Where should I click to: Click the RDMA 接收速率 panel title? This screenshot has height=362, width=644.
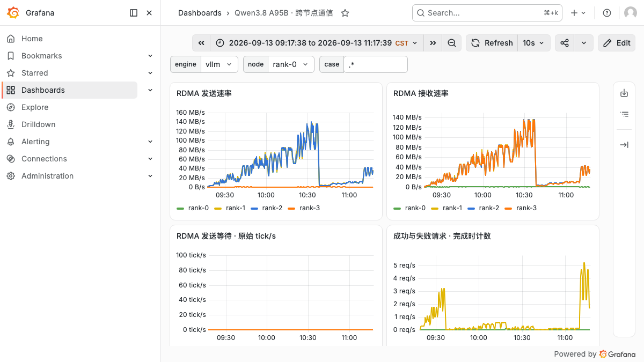pos(421,93)
